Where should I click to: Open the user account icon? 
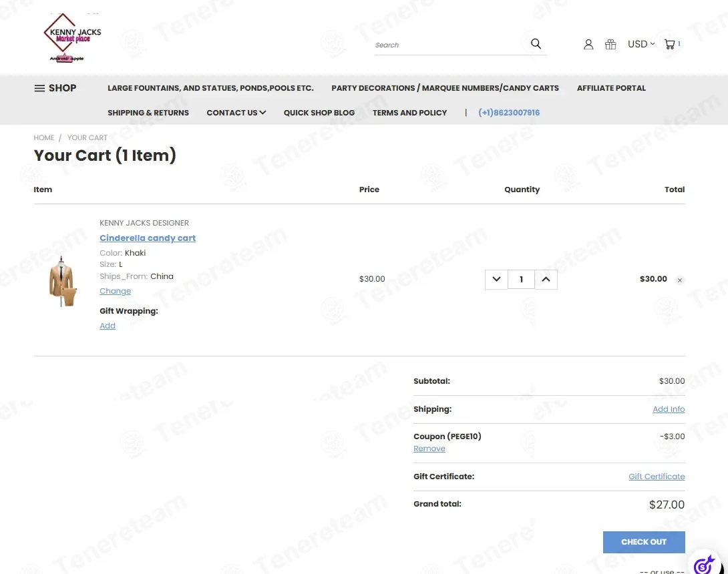pyautogui.click(x=588, y=44)
